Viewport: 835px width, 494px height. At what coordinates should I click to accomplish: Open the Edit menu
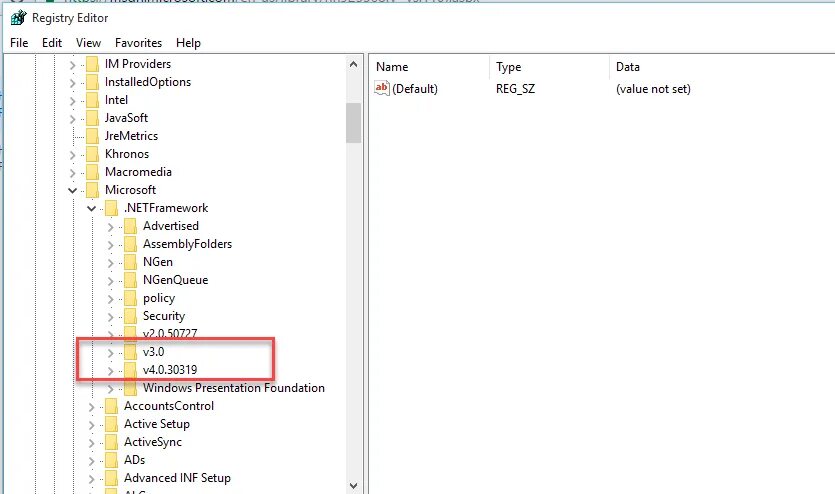pos(52,43)
